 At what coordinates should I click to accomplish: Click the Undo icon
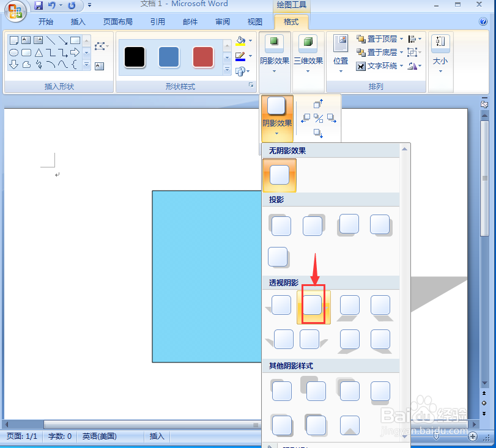pos(51,5)
